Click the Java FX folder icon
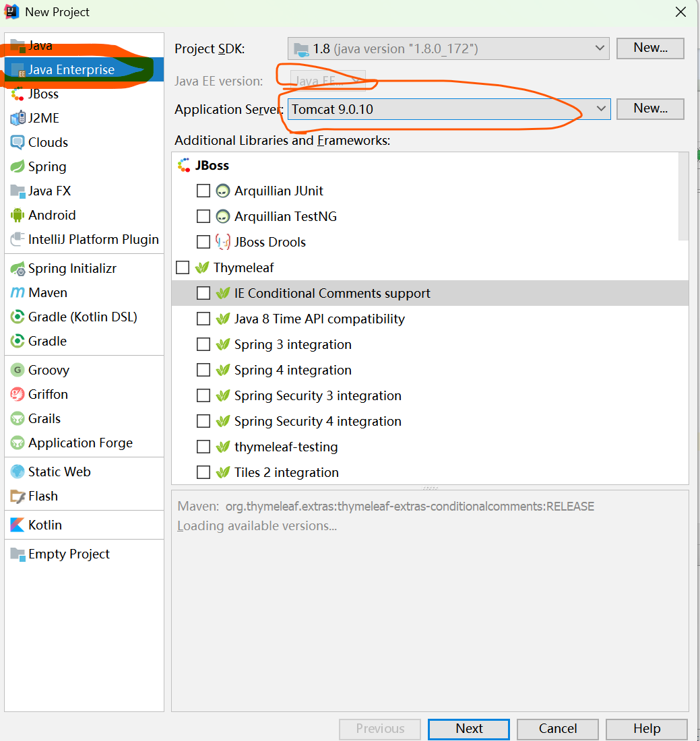Screen dimensions: 700x741 click(18, 191)
